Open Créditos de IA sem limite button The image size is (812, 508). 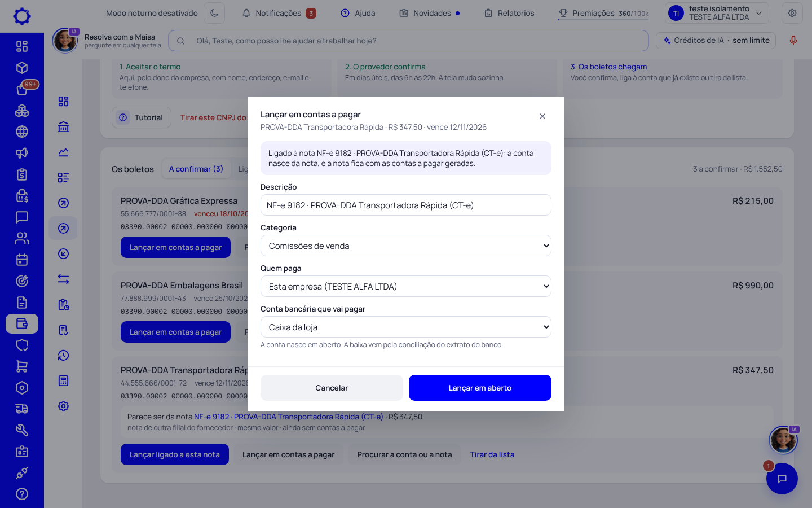click(716, 41)
